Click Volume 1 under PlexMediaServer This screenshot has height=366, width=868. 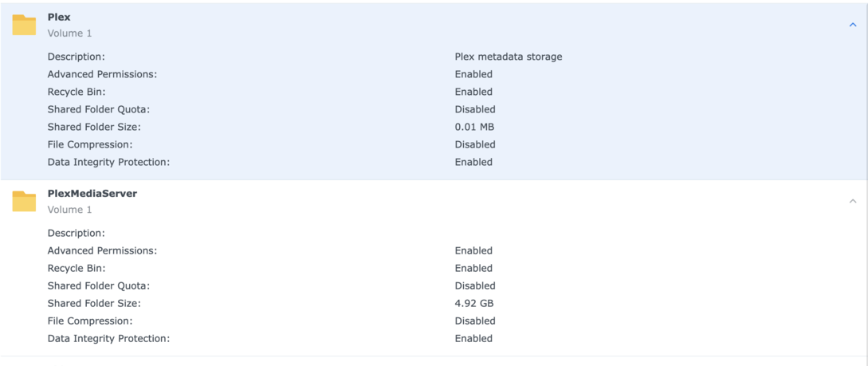(x=69, y=210)
